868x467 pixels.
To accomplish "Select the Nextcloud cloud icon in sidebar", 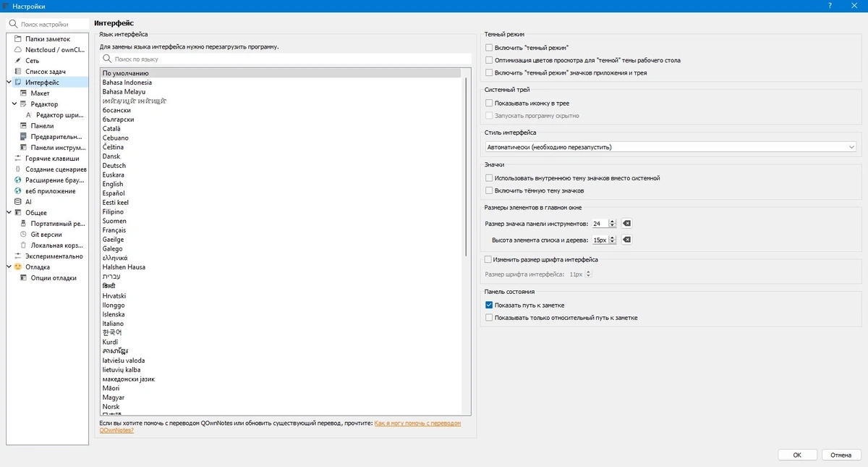I will point(18,50).
